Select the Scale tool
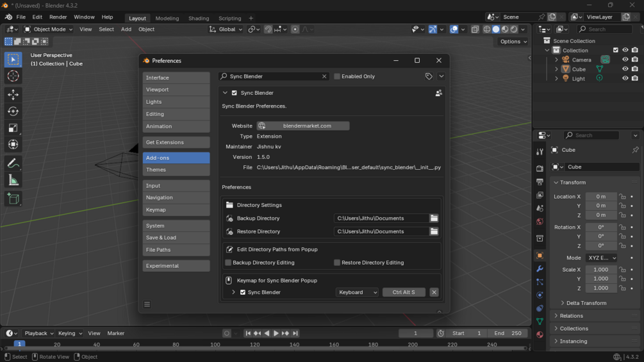 (13, 128)
